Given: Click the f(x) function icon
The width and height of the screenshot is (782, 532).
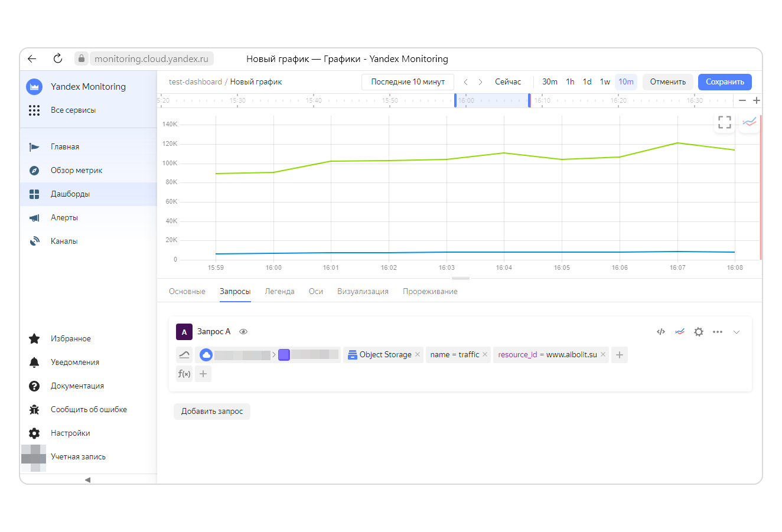Looking at the screenshot, I should click(184, 374).
